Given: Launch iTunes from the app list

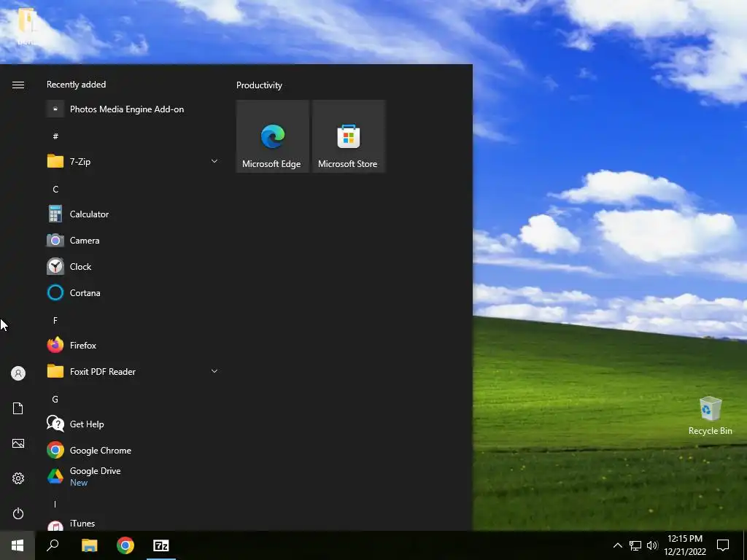Looking at the screenshot, I should (133, 524).
